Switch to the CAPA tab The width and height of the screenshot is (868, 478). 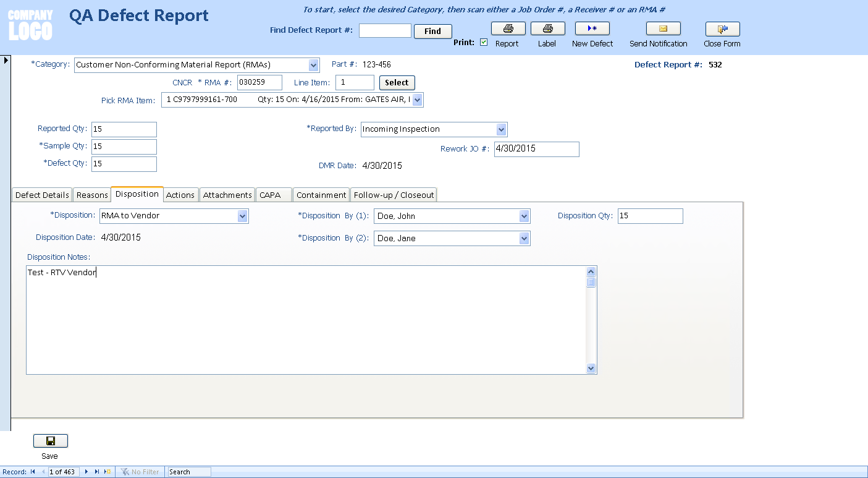pyautogui.click(x=274, y=195)
